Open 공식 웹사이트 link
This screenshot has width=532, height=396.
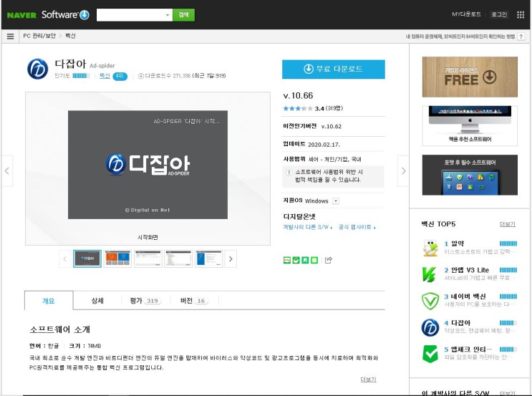(x=357, y=227)
